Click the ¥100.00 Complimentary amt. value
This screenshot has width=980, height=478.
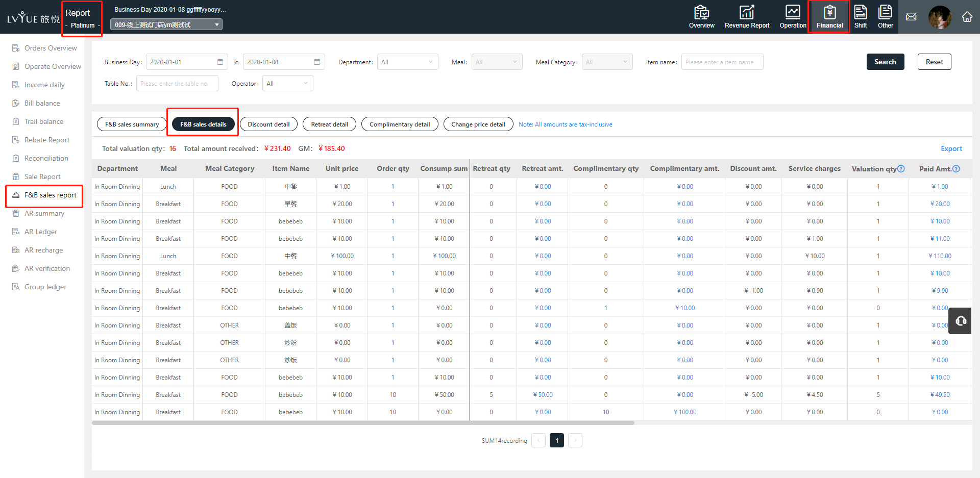pos(685,412)
